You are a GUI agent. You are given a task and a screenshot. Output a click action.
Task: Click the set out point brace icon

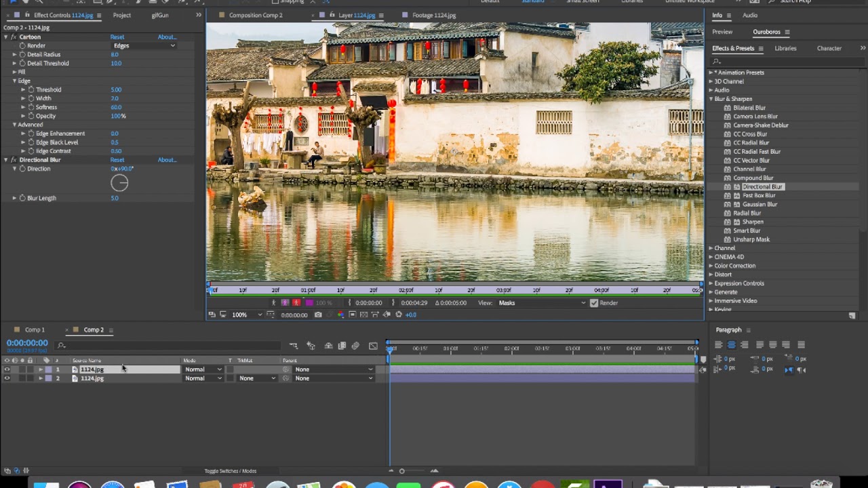tap(393, 303)
